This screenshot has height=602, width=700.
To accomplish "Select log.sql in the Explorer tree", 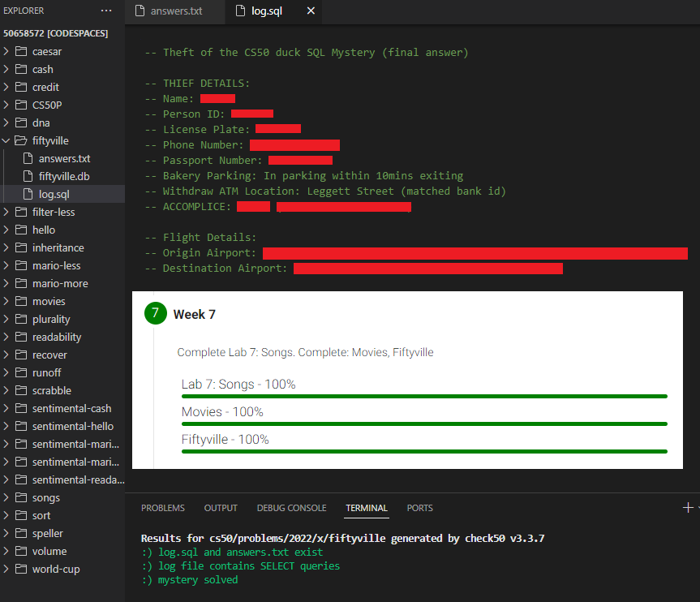I will click(x=62, y=194).
